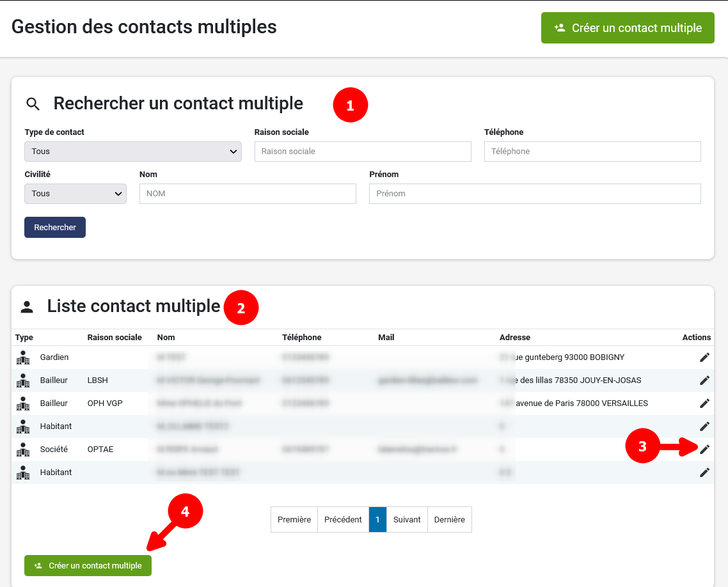
Task: Go to the Suivant page
Action: point(407,520)
